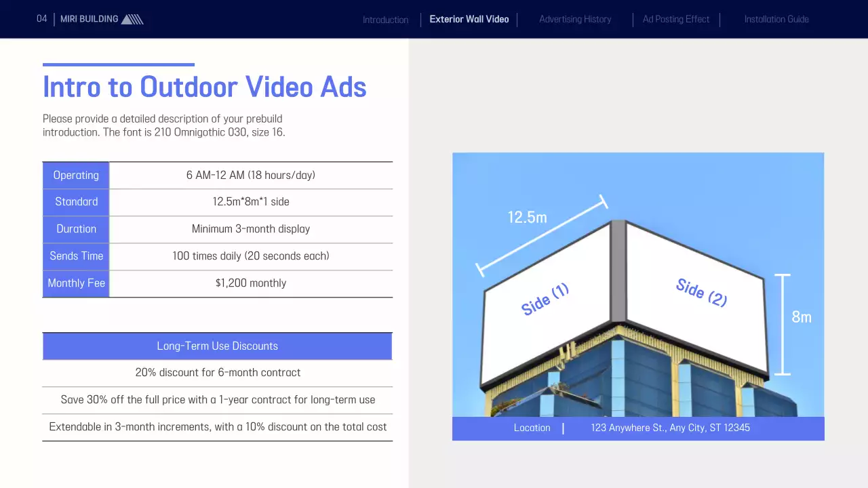The height and width of the screenshot is (488, 868).
Task: Select the Intro to Outdoor Video Ads heading
Action: 204,87
